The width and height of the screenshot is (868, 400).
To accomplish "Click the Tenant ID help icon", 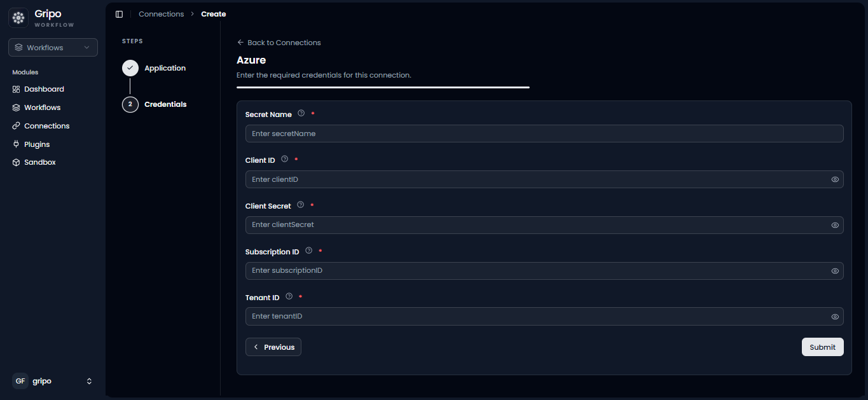I will (x=289, y=296).
